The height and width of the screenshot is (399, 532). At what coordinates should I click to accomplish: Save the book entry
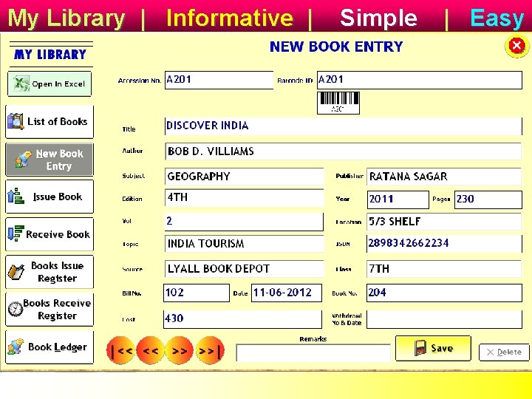pos(433,348)
